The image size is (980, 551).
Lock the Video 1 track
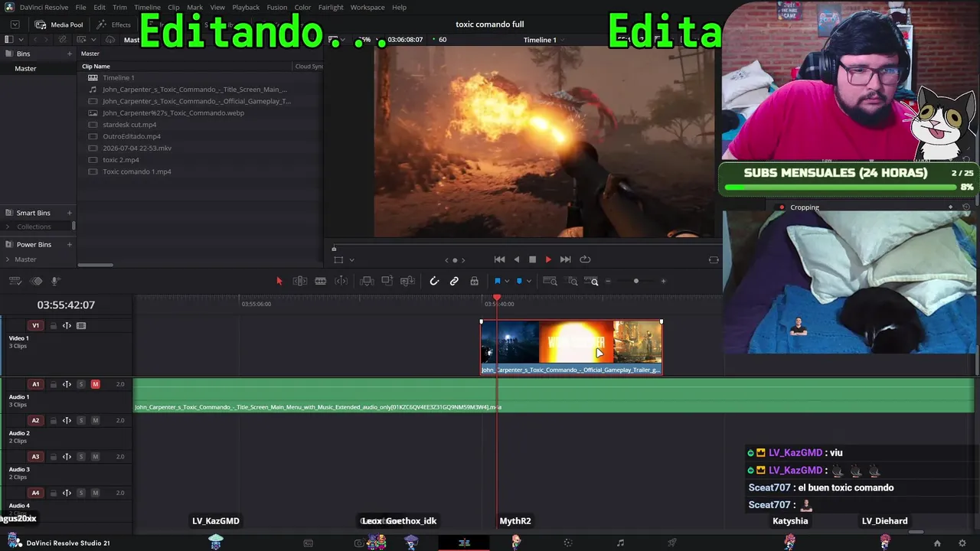pyautogui.click(x=53, y=326)
